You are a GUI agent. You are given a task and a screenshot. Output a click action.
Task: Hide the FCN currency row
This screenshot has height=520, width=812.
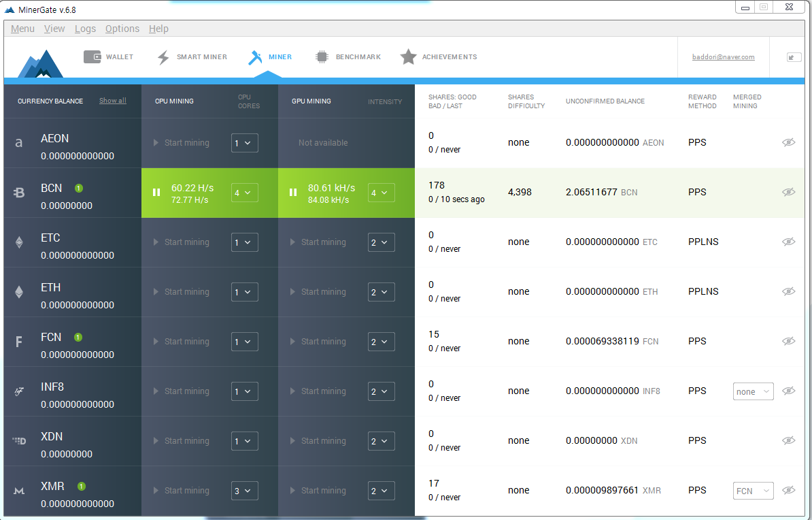(789, 341)
